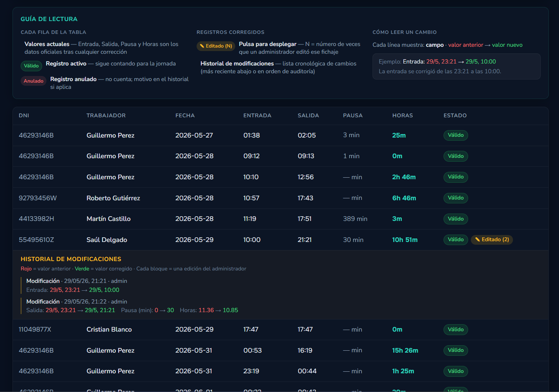Click entry time 09:12
This screenshot has height=392, width=559.
(x=252, y=156)
